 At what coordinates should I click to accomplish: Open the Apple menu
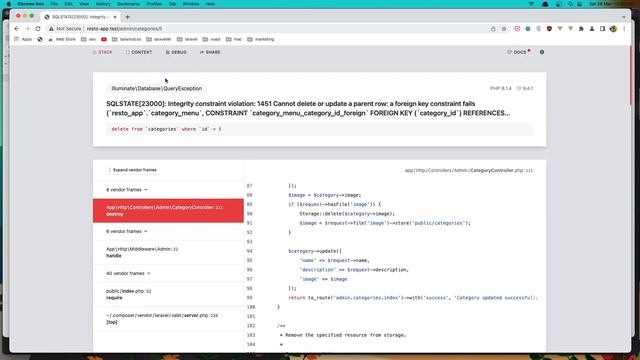pyautogui.click(x=9, y=4)
